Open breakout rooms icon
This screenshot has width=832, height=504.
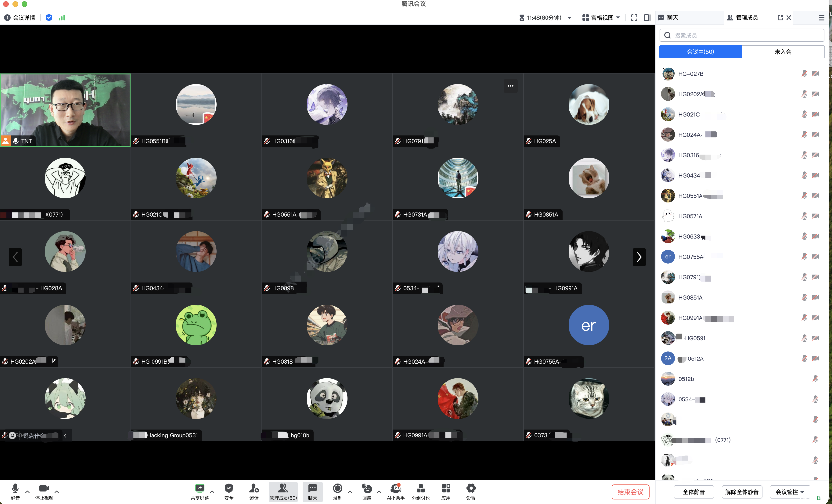coord(421,488)
